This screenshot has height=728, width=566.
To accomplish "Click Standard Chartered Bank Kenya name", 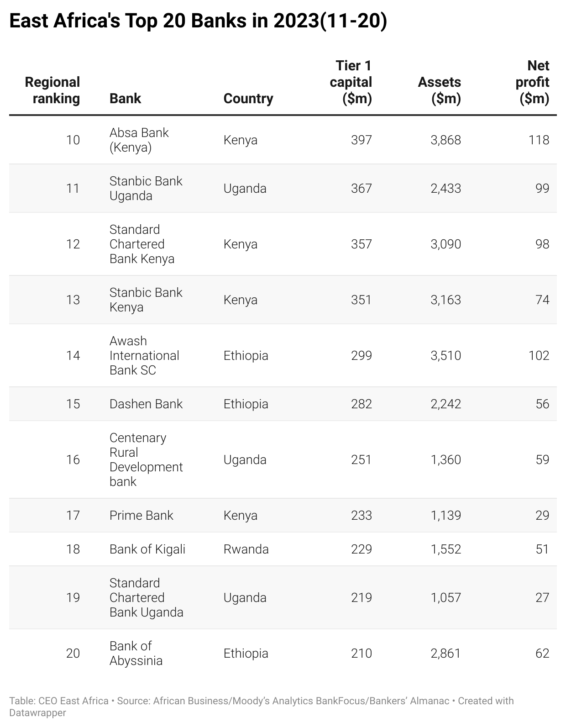I will pyautogui.click(x=141, y=244).
